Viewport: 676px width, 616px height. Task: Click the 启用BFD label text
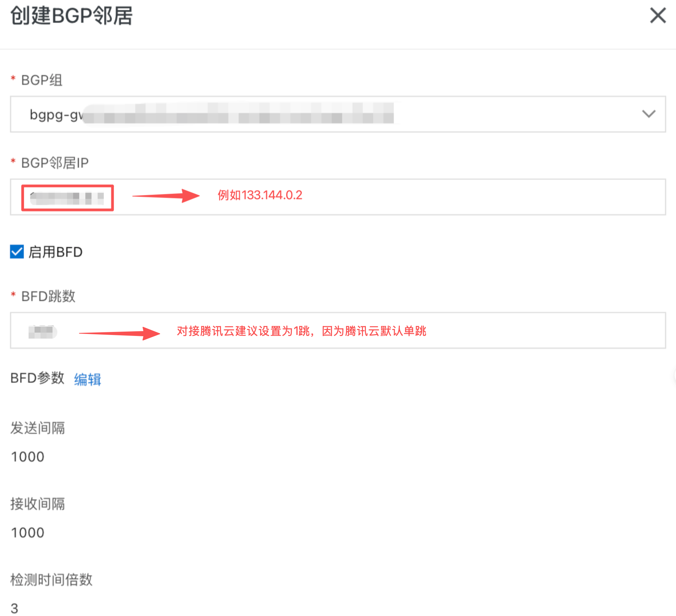point(55,252)
